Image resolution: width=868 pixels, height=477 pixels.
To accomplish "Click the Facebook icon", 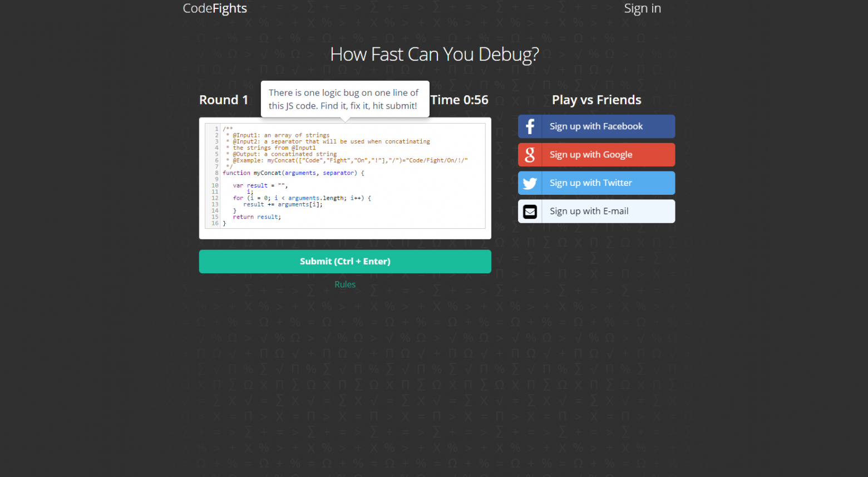I will click(530, 126).
